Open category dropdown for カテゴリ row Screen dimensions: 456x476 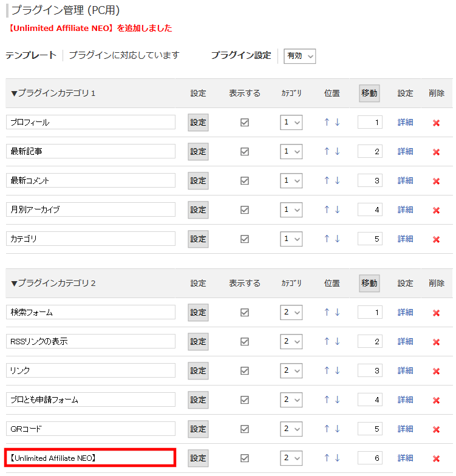[x=291, y=239]
